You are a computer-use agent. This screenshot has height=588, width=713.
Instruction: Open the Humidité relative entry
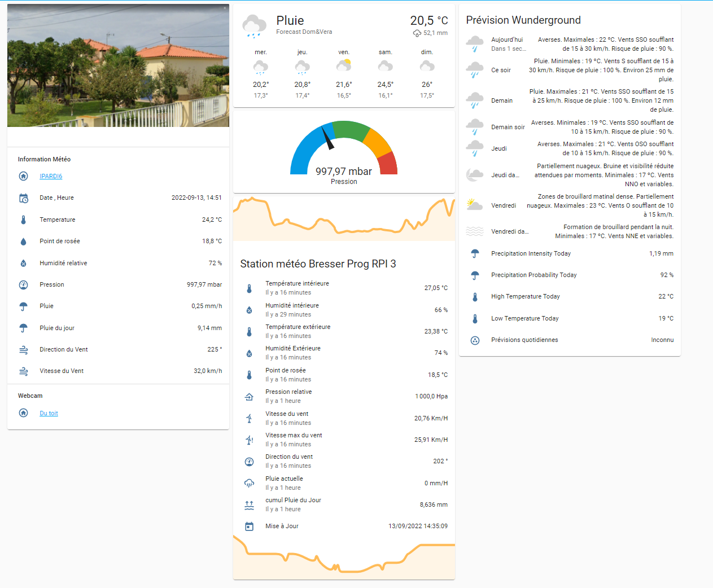(119, 263)
